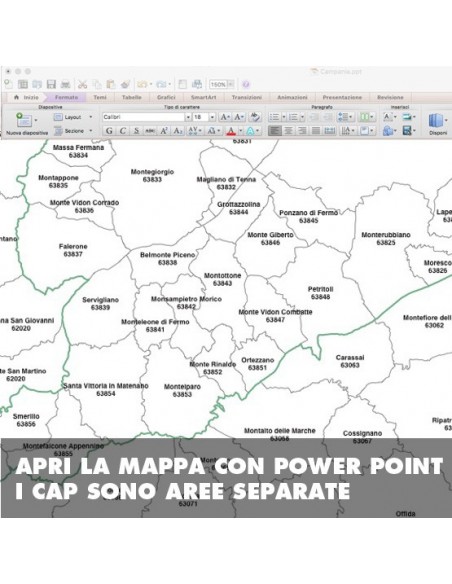Image resolution: width=452 pixels, height=584 pixels.
Task: Open the Help purple question icon
Action: pos(246,84)
